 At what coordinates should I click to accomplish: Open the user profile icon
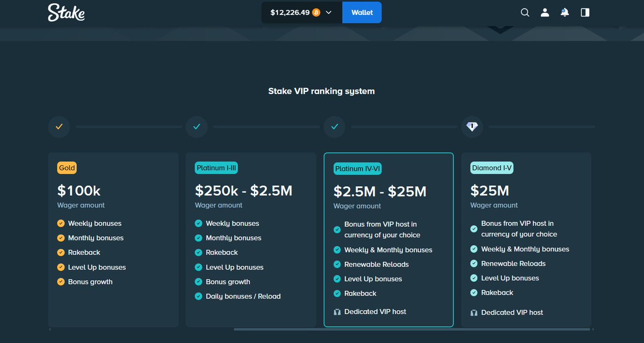pos(545,12)
